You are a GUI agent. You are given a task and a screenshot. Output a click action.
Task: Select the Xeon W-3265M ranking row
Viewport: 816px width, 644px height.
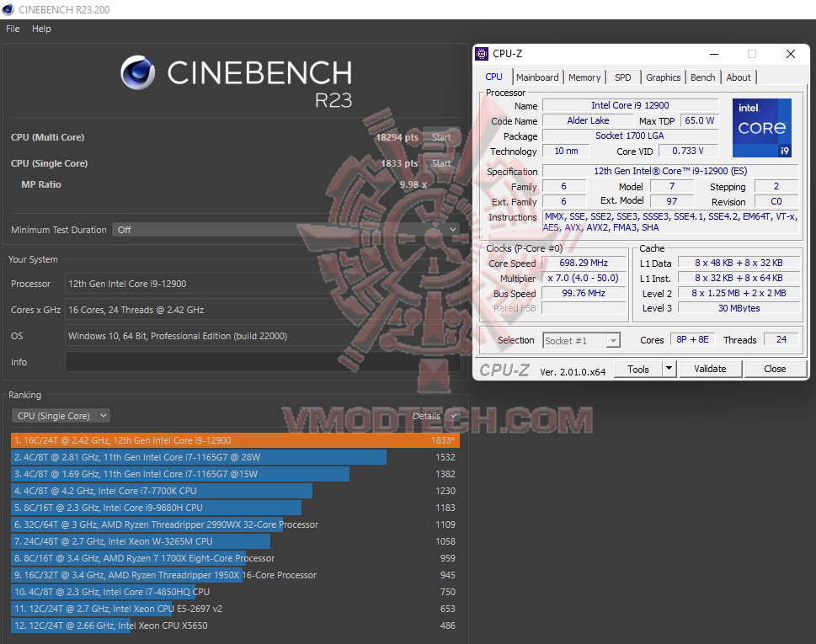point(235,541)
